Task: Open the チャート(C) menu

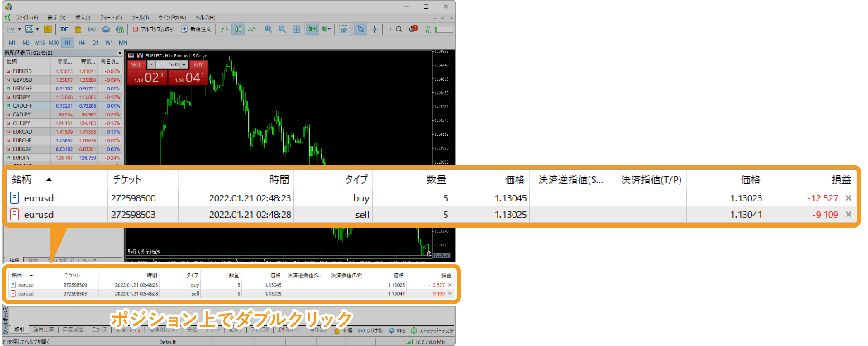Action: (111, 18)
